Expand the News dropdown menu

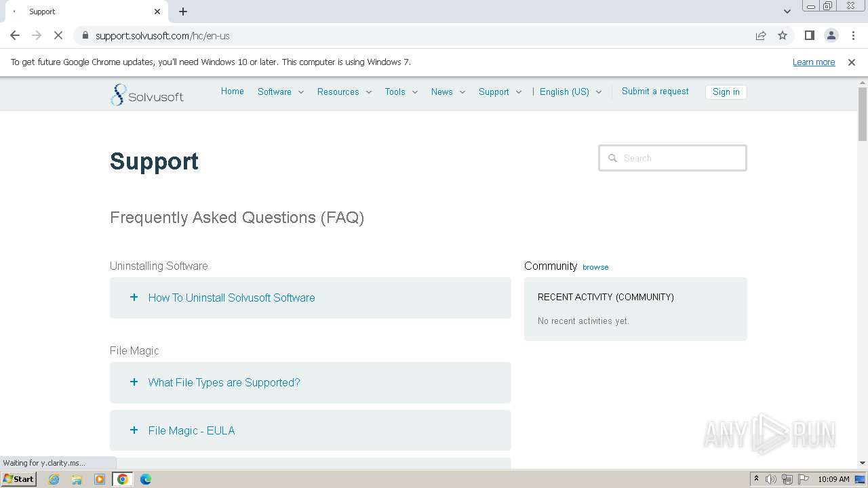coord(448,91)
